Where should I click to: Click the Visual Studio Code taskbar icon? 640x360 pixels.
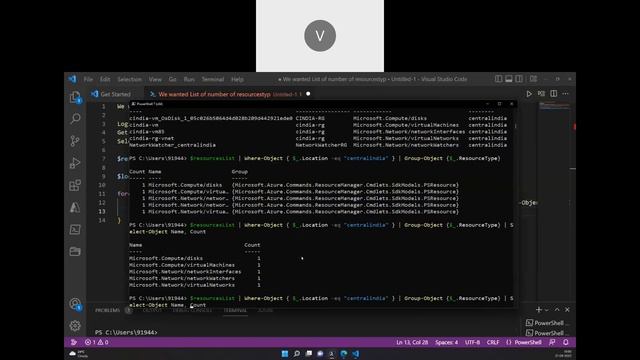click(356, 354)
